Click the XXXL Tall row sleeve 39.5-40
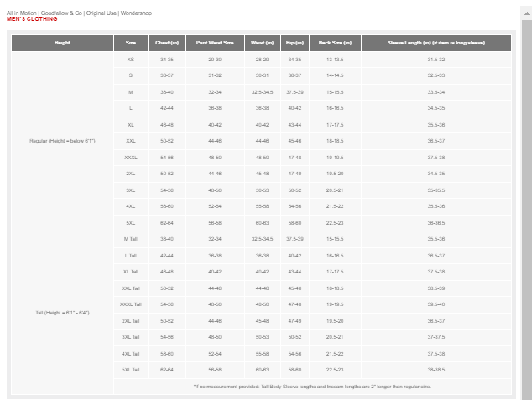The width and height of the screenshot is (532, 400). (436, 304)
